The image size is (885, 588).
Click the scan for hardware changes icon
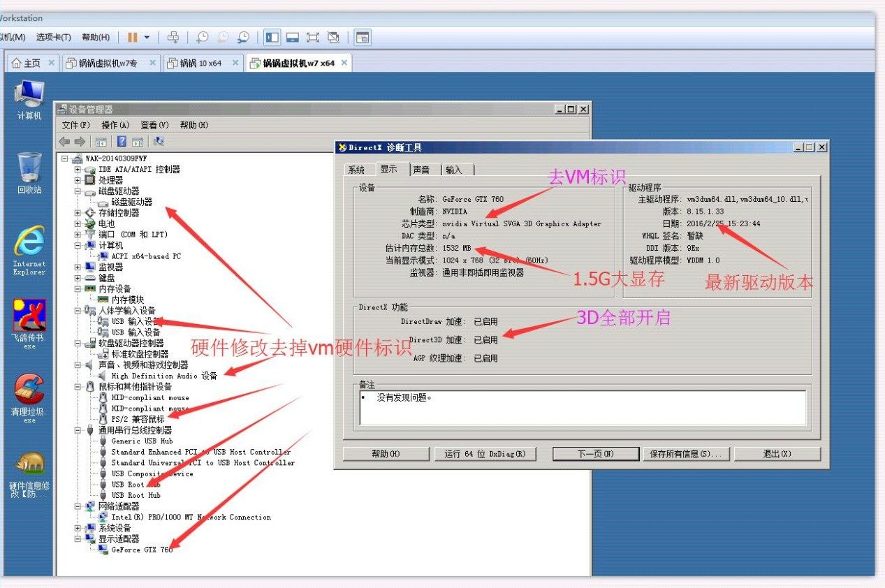tap(159, 141)
